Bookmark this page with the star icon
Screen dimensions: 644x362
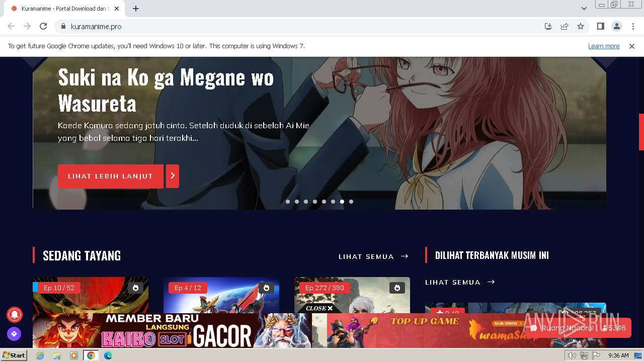[581, 26]
